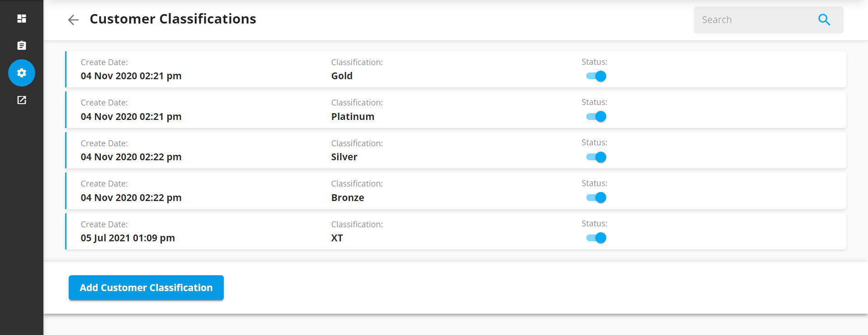Open the external link icon in sidebar
Image resolution: width=868 pixels, height=335 pixels.
pyautogui.click(x=22, y=100)
